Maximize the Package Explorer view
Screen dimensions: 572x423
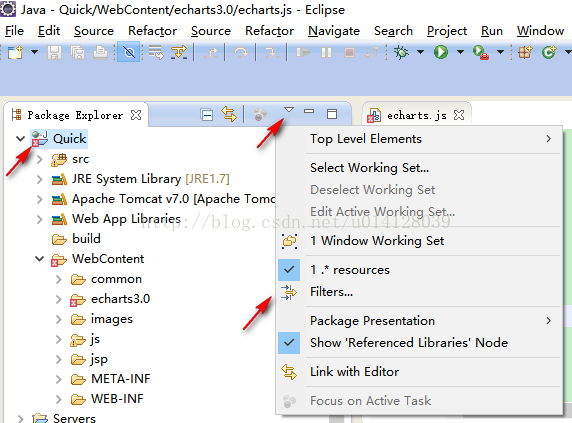(x=332, y=114)
